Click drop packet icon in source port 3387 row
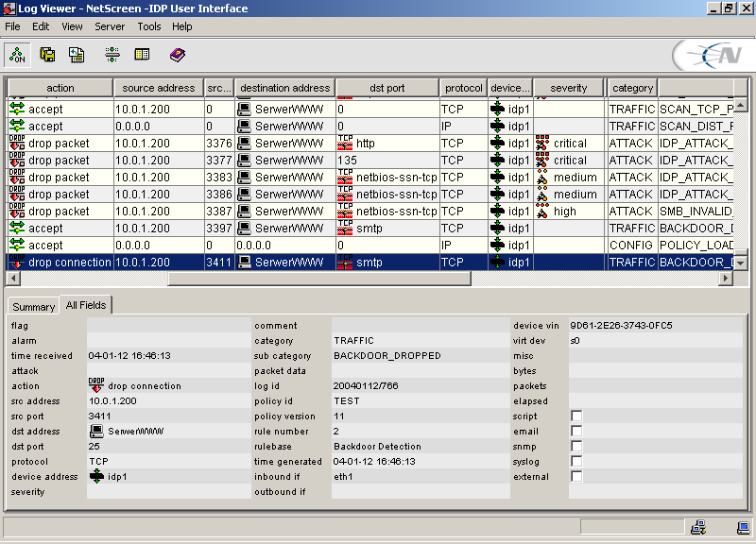The image size is (756, 544). tap(17, 211)
